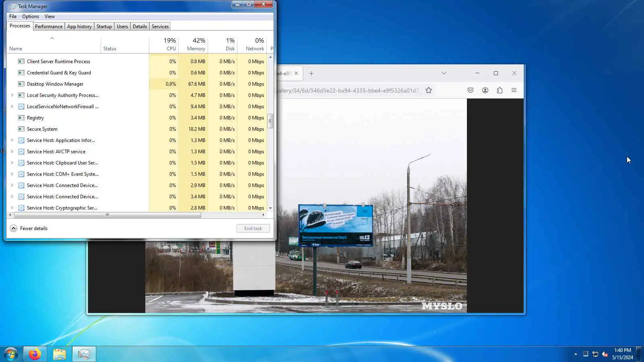This screenshot has height=362, width=644.
Task: Collapse Task Manager with Fewer details
Action: pos(29,228)
